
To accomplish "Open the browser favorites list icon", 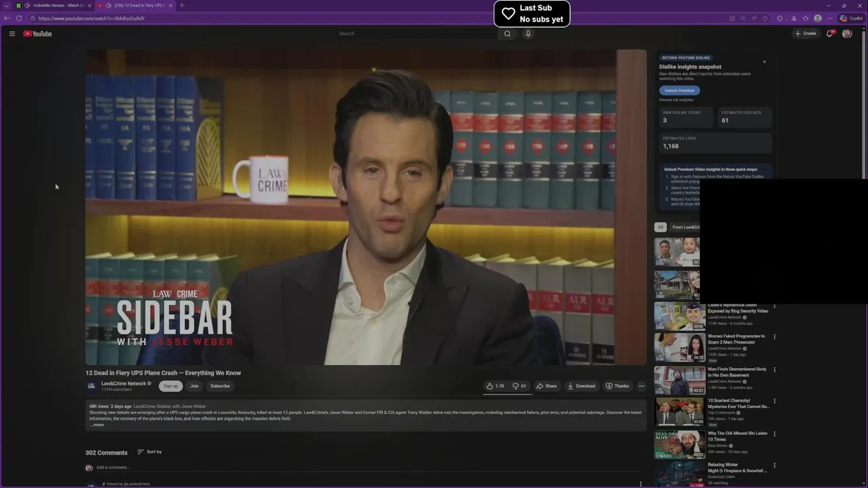I will pos(806,18).
